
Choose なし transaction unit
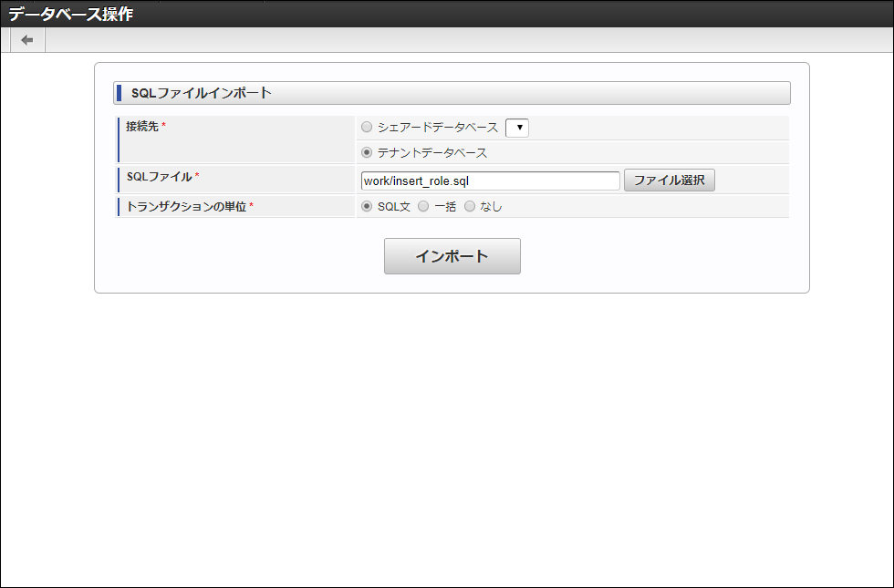coord(469,206)
